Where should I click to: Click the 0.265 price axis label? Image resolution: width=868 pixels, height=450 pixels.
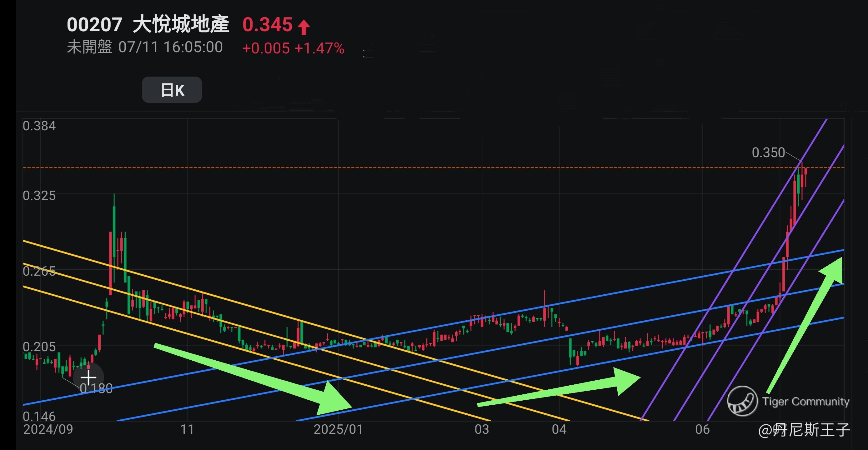(x=39, y=271)
